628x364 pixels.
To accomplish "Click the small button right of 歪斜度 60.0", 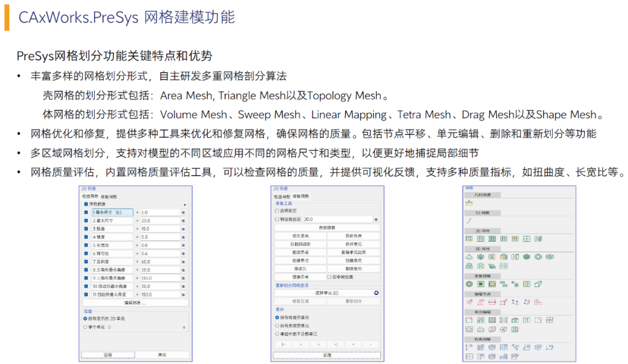I will 183,262.
